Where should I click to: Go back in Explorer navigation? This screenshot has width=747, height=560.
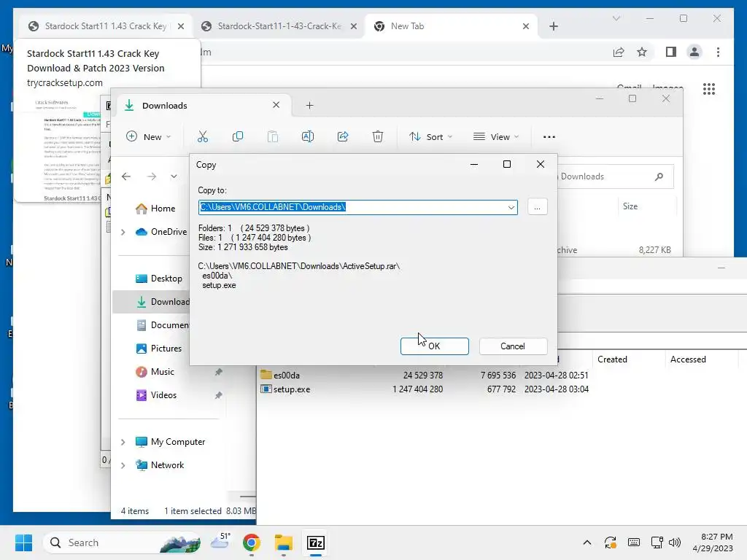(x=126, y=176)
